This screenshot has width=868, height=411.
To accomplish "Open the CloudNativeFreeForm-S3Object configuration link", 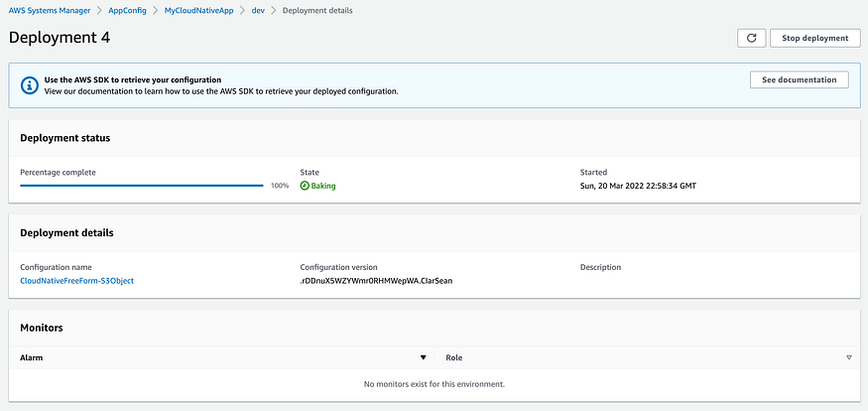I will (76, 281).
